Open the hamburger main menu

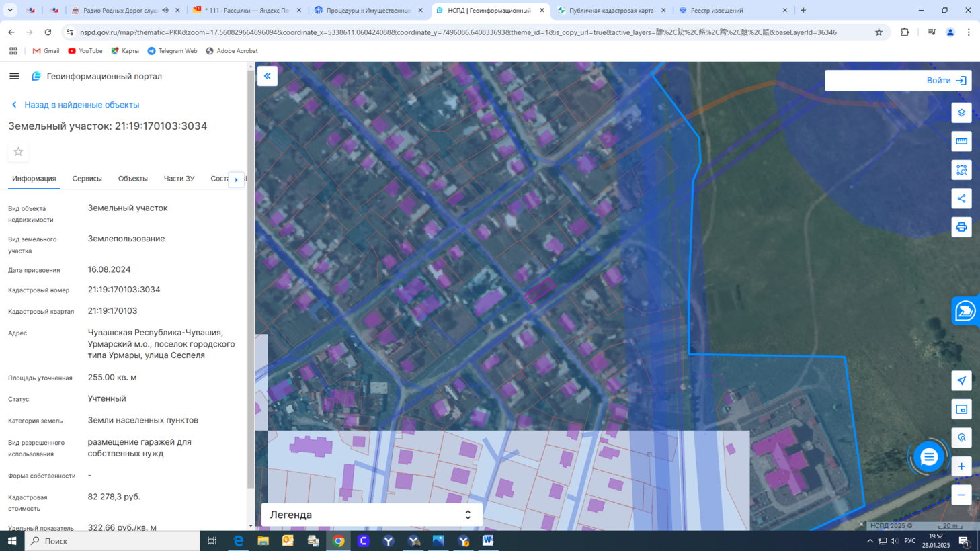(x=14, y=77)
